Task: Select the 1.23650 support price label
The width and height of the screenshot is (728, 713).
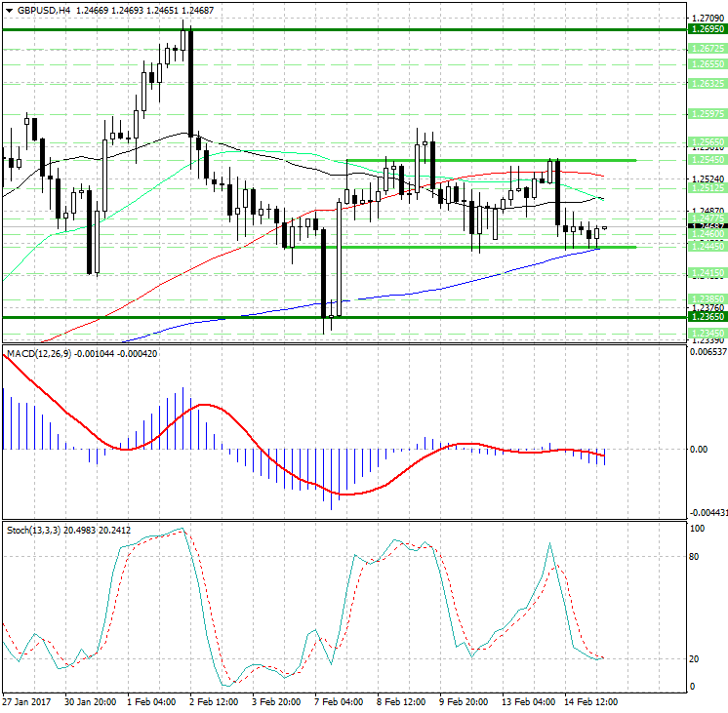Action: point(707,317)
